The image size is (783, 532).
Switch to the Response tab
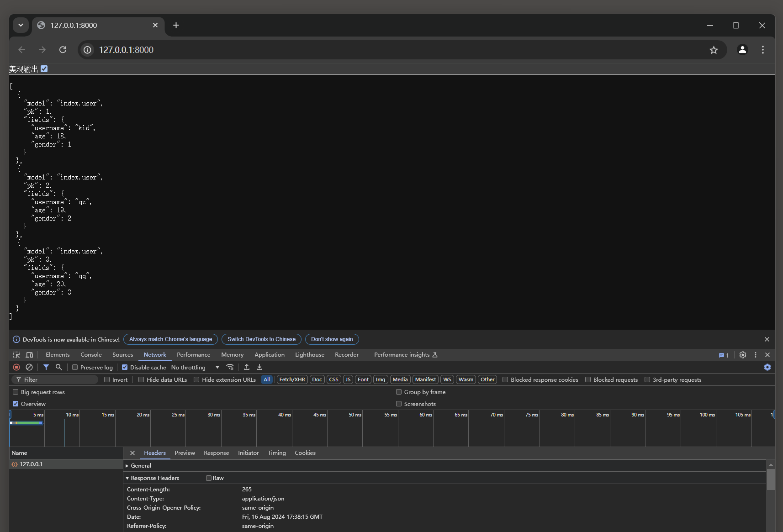pyautogui.click(x=216, y=453)
